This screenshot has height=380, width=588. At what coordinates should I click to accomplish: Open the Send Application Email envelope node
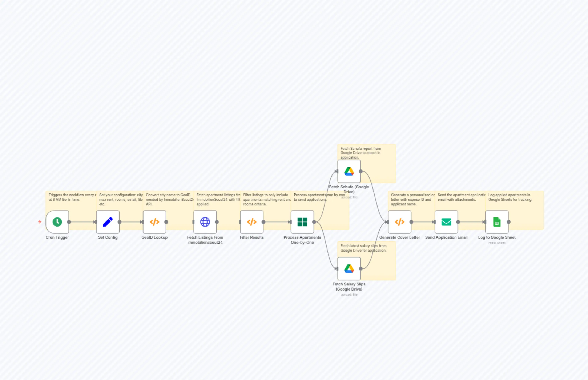point(446,222)
